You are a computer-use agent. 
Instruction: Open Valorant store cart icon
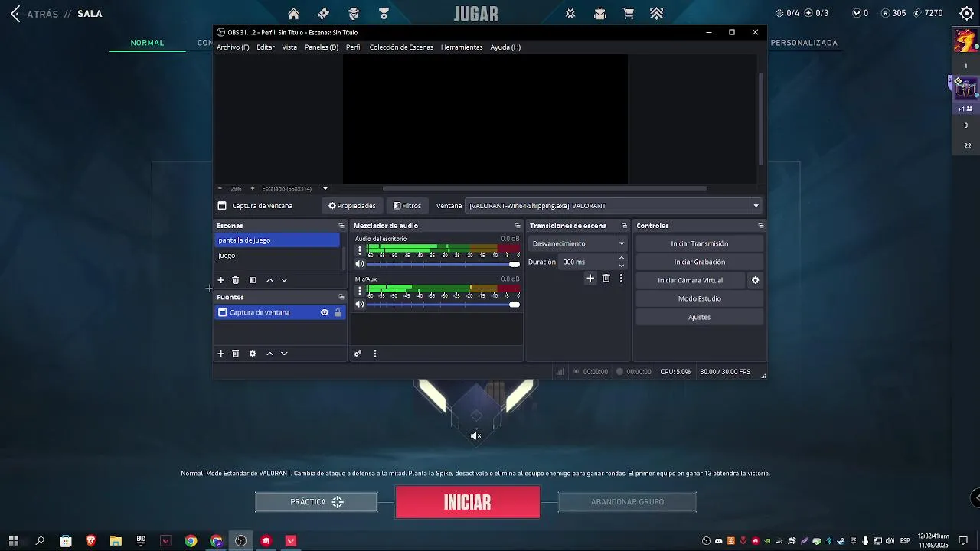tap(629, 13)
